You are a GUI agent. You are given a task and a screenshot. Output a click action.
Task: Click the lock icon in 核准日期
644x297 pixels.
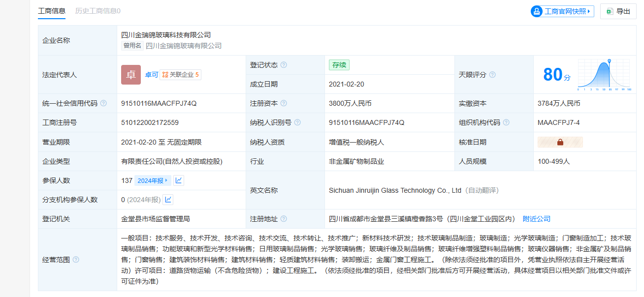pos(560,142)
